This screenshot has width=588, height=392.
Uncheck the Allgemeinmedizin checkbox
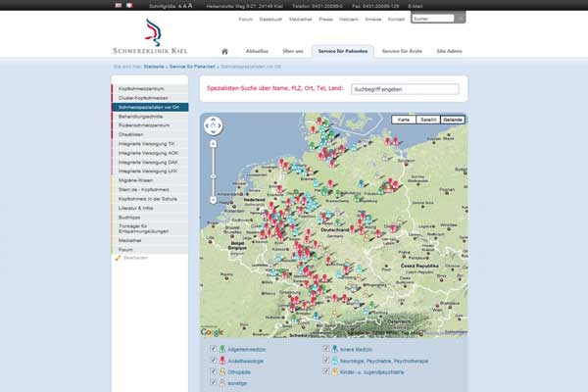[x=213, y=348]
